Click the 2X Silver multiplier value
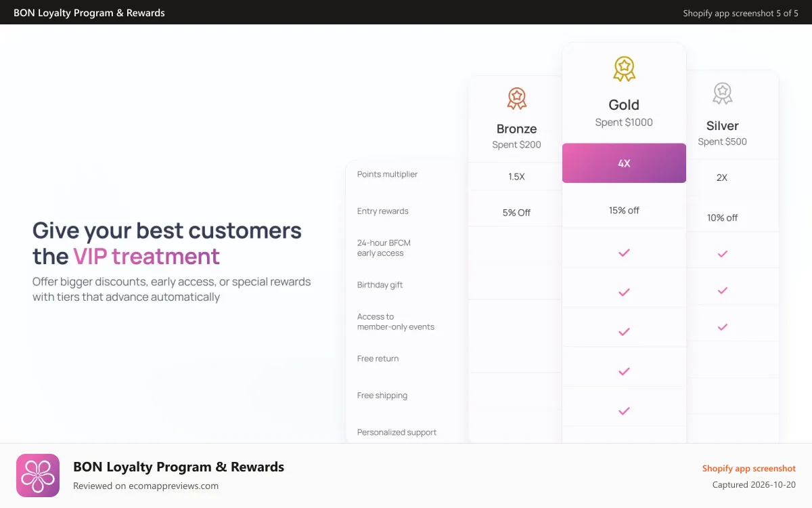 (x=722, y=177)
